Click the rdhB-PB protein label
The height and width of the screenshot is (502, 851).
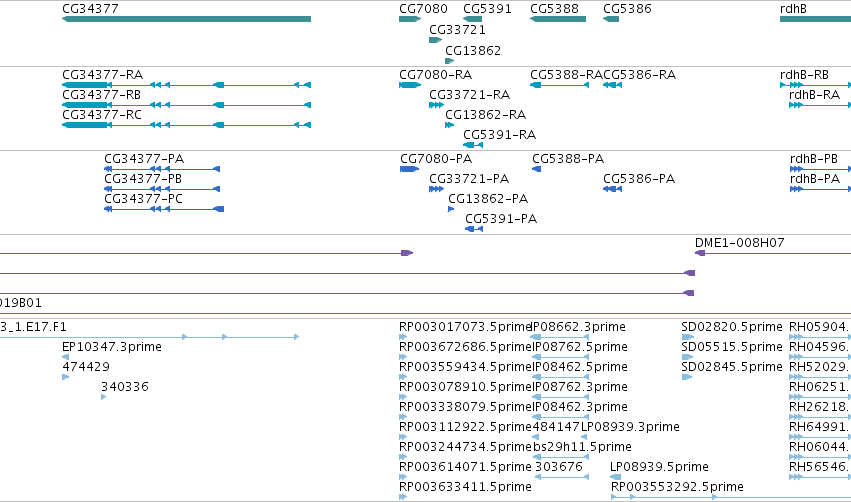[x=814, y=159]
